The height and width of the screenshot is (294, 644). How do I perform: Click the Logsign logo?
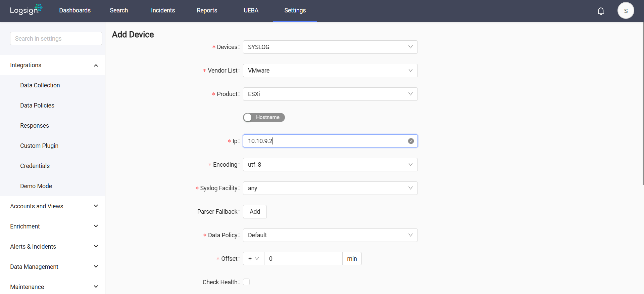26,10
